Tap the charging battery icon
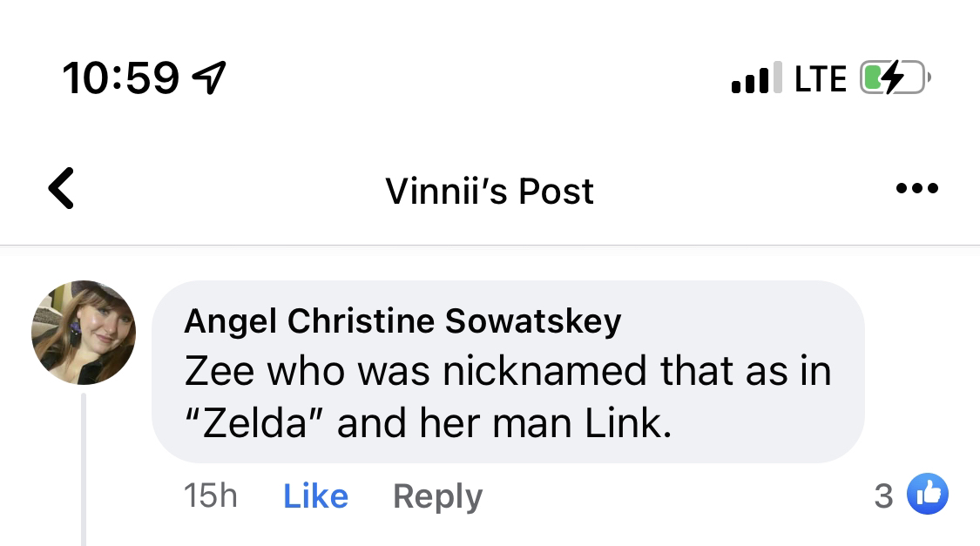Image resolution: width=980 pixels, height=546 pixels. (x=895, y=79)
